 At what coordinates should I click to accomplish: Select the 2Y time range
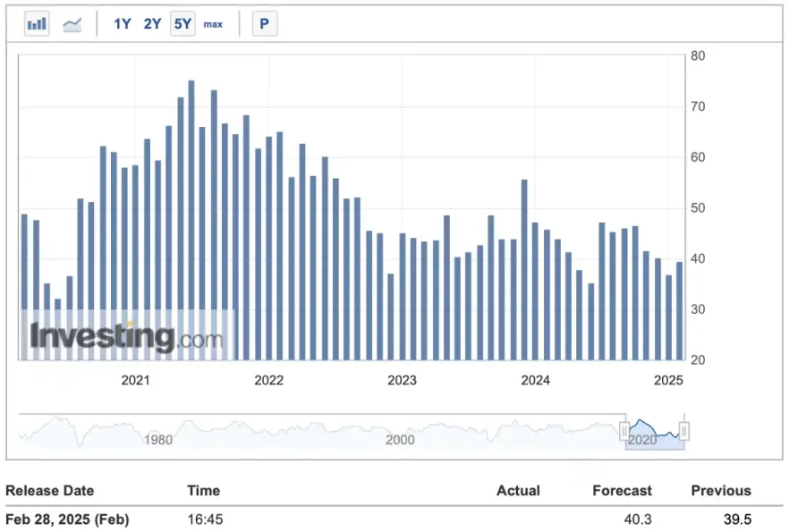(x=151, y=24)
